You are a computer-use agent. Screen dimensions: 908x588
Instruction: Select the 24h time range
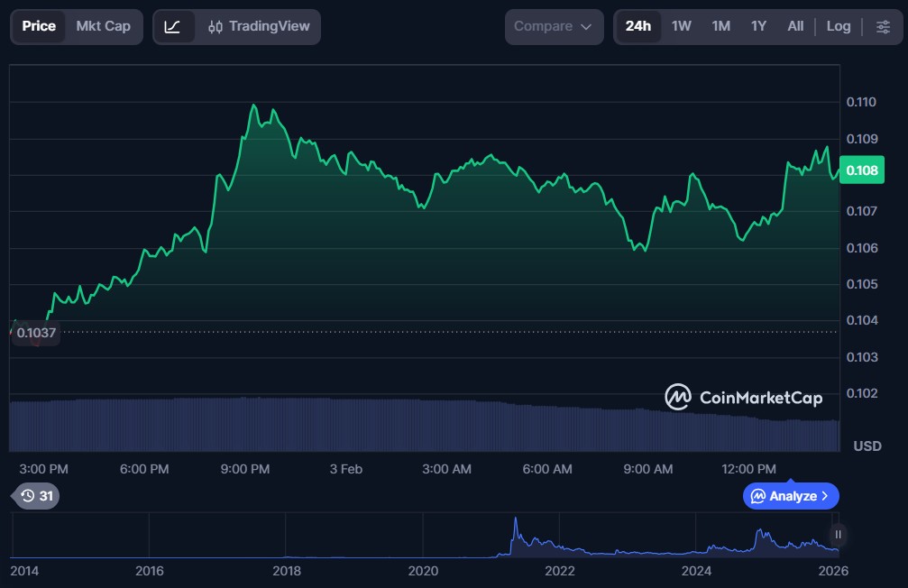(x=637, y=27)
